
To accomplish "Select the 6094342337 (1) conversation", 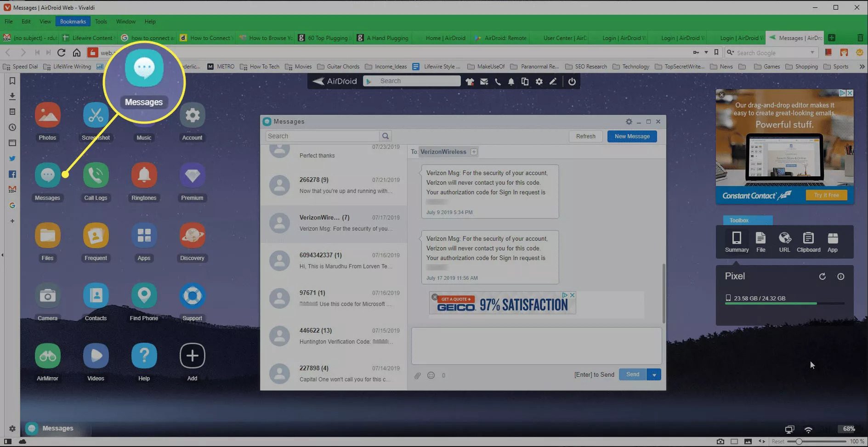I will (334, 261).
